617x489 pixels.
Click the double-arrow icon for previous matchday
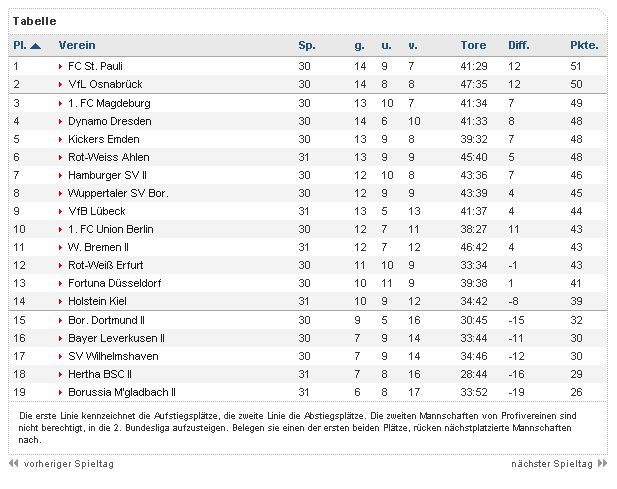[13, 463]
